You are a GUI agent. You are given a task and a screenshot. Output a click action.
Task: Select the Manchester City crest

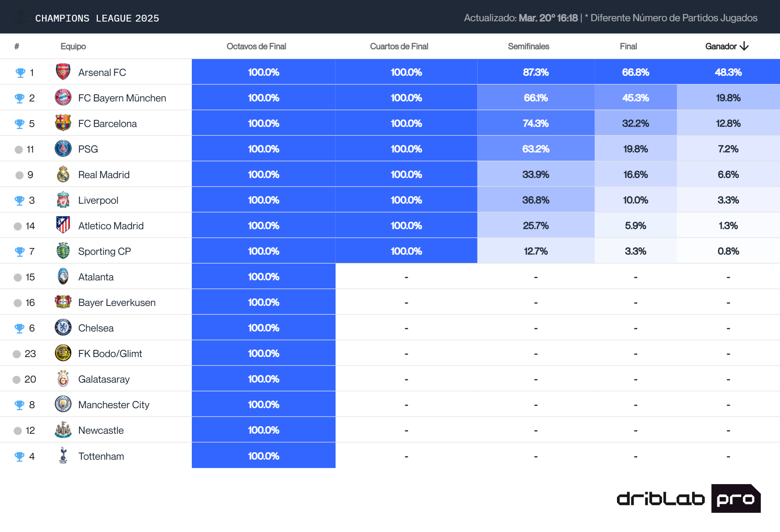(x=63, y=404)
